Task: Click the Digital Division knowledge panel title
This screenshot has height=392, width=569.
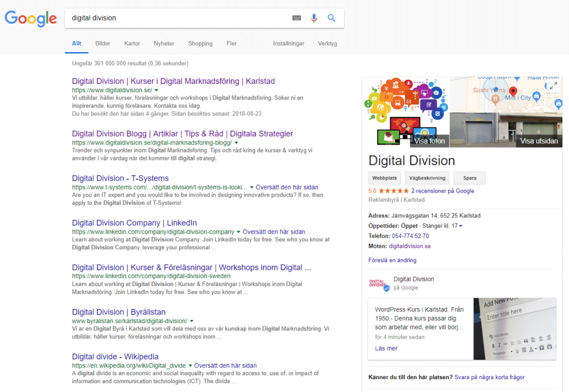Action: [412, 160]
